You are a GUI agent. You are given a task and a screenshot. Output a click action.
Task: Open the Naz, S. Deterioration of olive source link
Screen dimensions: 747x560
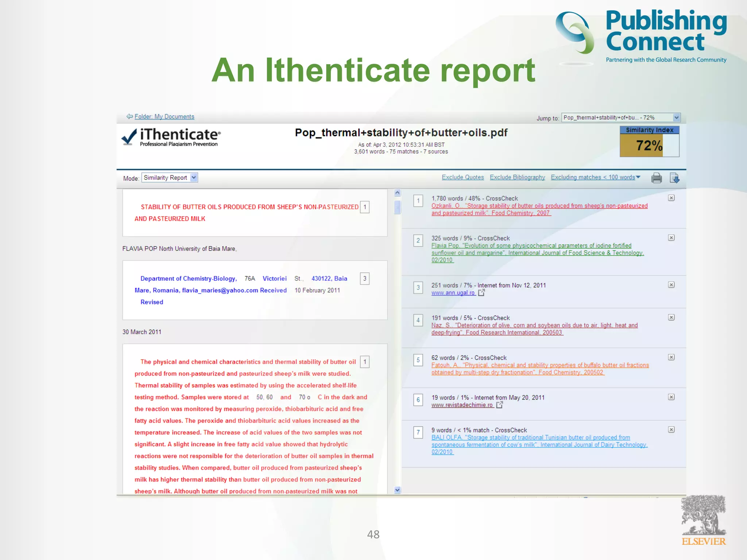click(x=534, y=329)
